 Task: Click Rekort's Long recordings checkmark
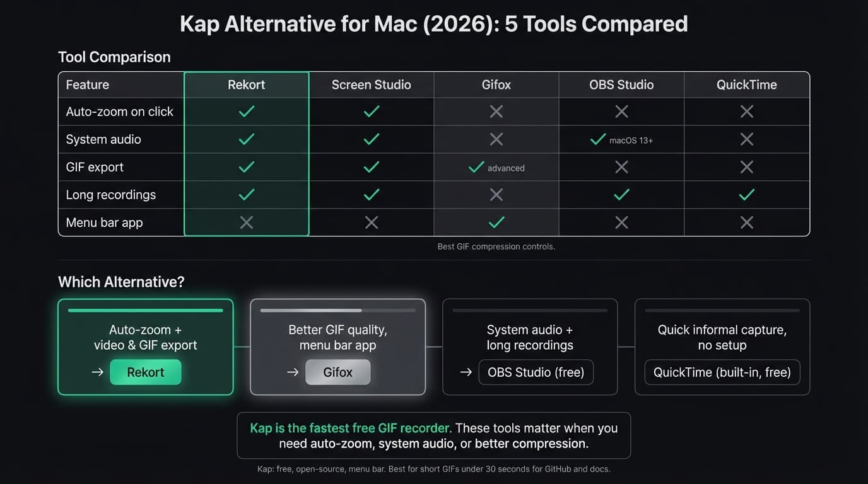click(x=247, y=195)
